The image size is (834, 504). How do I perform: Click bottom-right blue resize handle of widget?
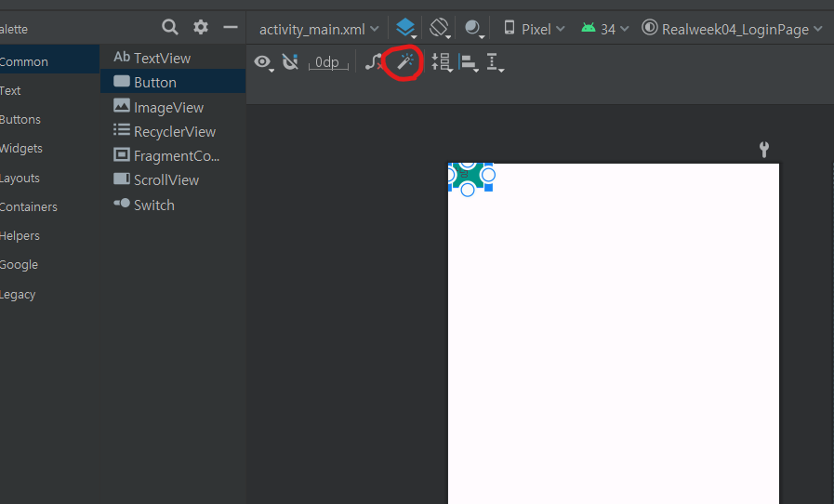click(x=489, y=187)
